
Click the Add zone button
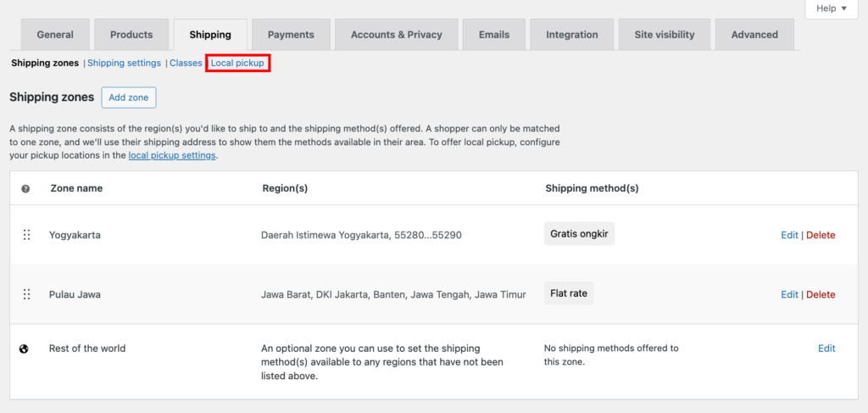pos(128,98)
